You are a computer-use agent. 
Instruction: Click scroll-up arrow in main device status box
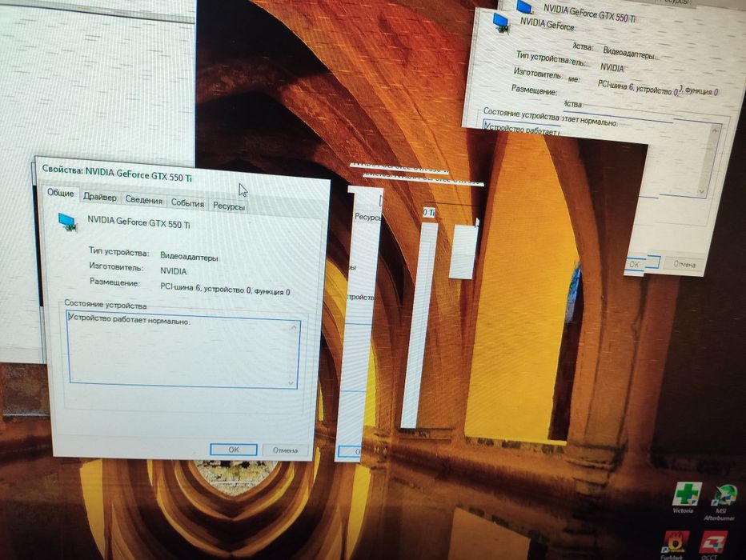click(294, 327)
